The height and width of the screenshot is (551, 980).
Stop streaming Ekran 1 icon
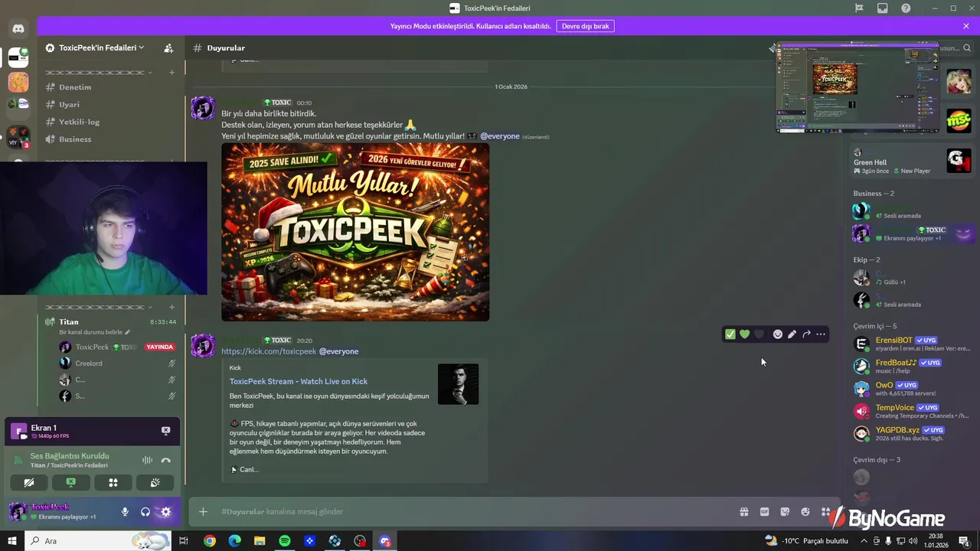tap(165, 431)
